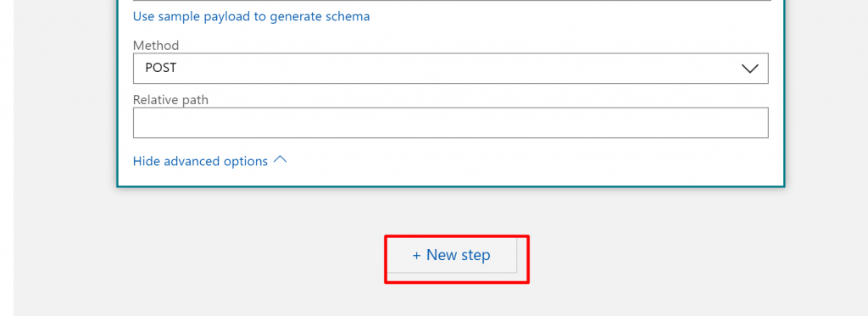The width and height of the screenshot is (868, 316).
Task: Collapse the advanced options section
Action: click(210, 161)
